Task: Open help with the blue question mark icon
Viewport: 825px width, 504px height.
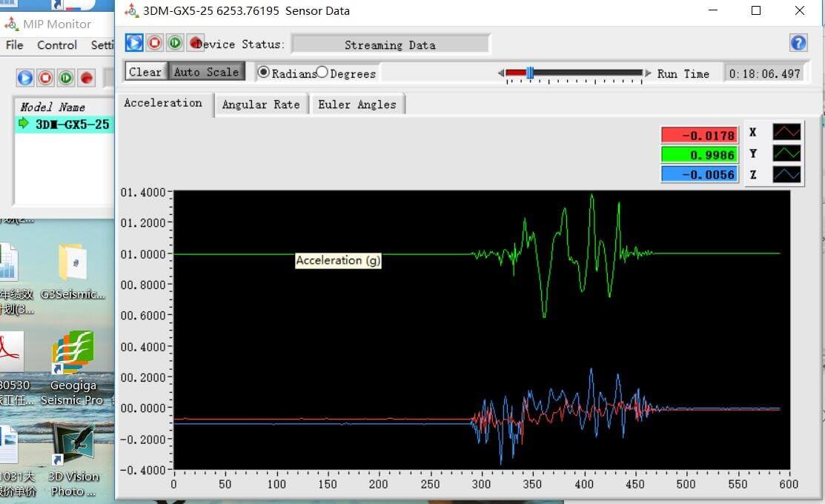Action: (x=798, y=42)
